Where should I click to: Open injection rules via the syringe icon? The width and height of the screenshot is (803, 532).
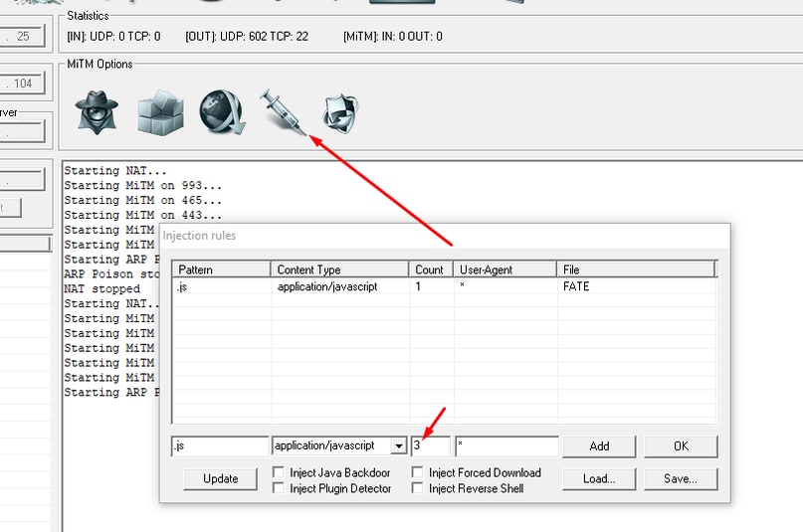(282, 111)
